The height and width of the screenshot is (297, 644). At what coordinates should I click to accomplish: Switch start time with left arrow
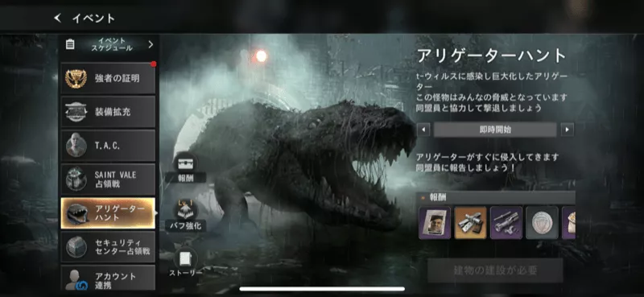(423, 130)
